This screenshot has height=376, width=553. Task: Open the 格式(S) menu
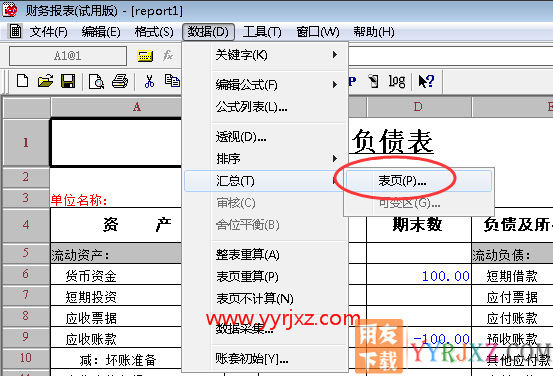point(154,32)
